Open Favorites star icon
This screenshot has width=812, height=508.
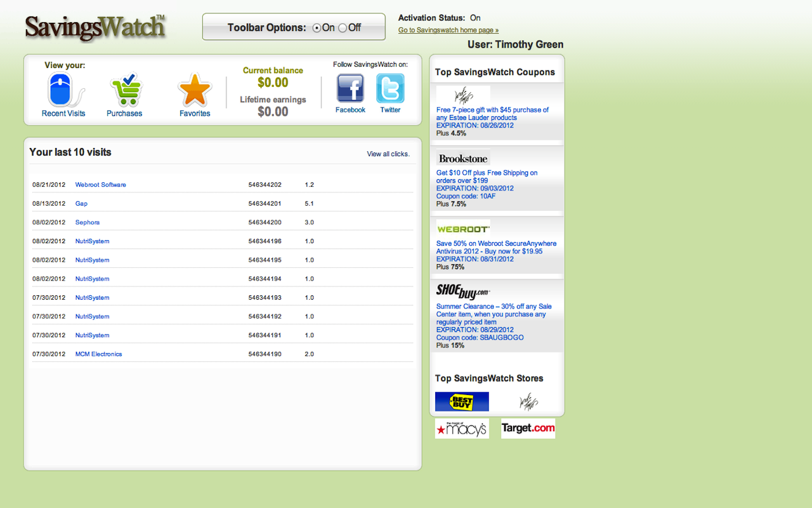point(195,90)
